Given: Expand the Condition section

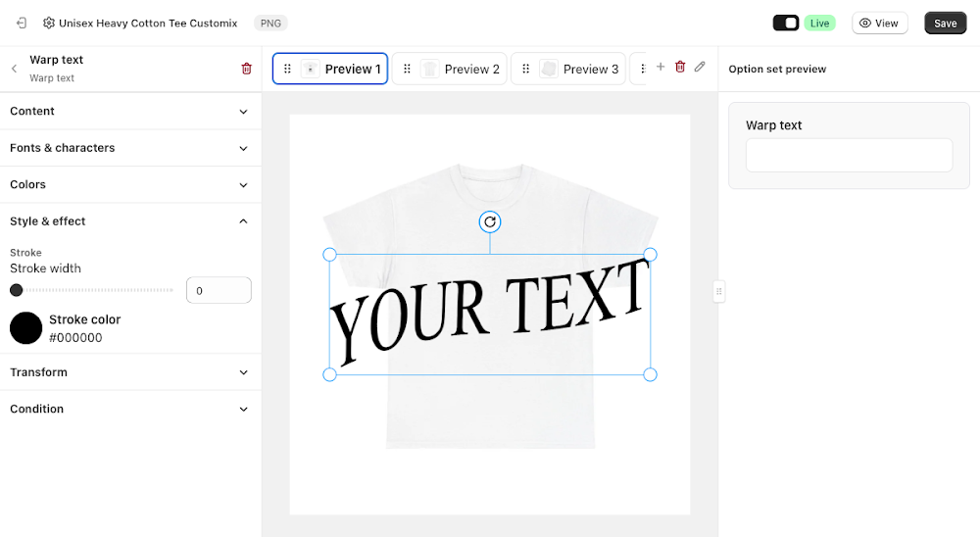Looking at the screenshot, I should point(130,409).
